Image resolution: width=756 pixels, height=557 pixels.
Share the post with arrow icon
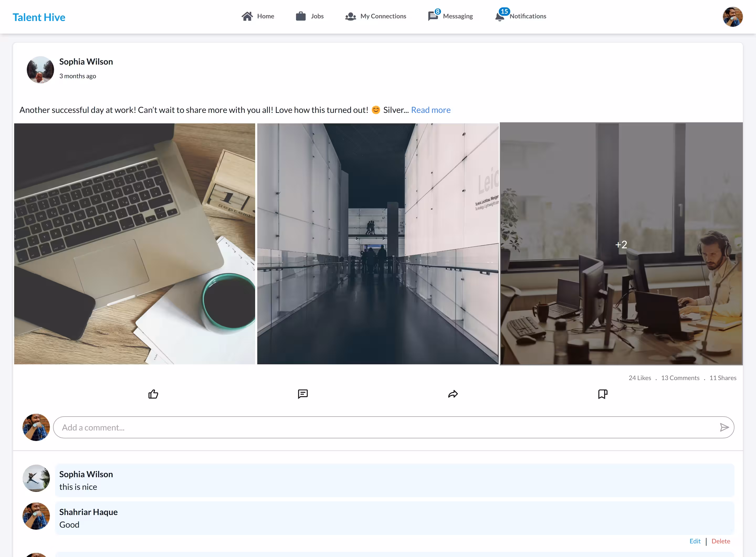(x=453, y=394)
